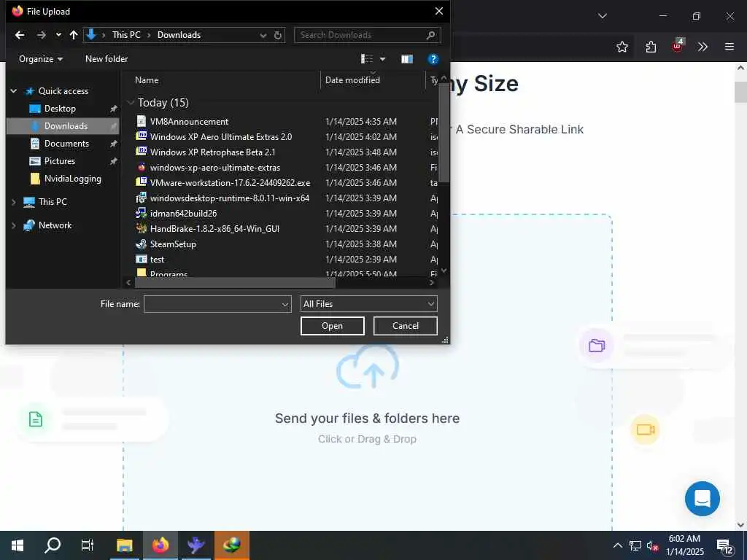
Task: Click the Open button
Action: (x=332, y=326)
